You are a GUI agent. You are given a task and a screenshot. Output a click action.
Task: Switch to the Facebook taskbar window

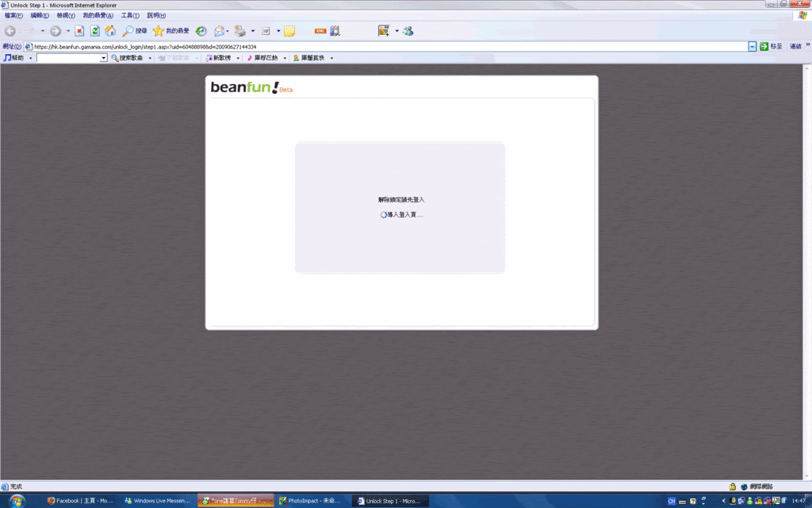click(80, 501)
